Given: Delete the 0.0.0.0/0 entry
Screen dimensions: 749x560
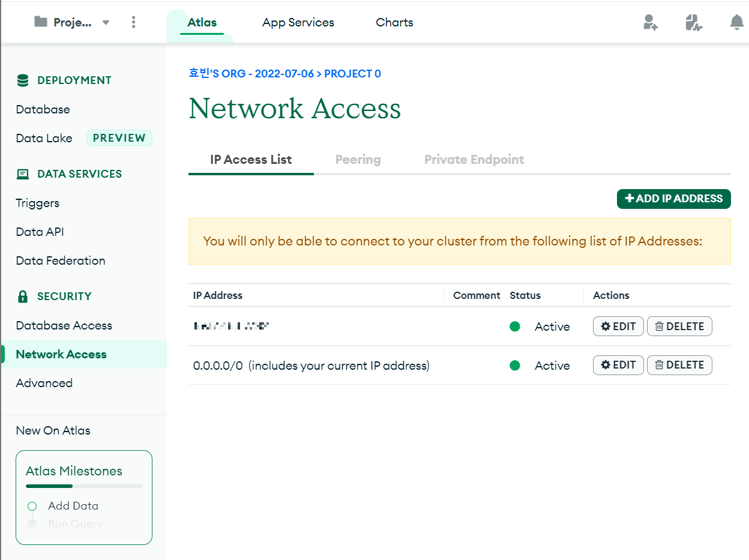Looking at the screenshot, I should point(679,365).
